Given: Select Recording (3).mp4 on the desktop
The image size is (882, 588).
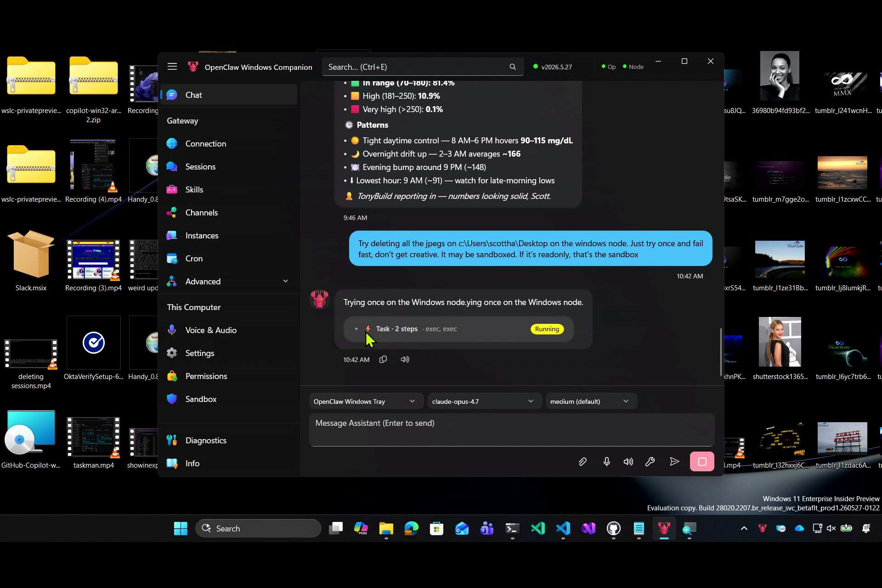Looking at the screenshot, I should pos(93,266).
